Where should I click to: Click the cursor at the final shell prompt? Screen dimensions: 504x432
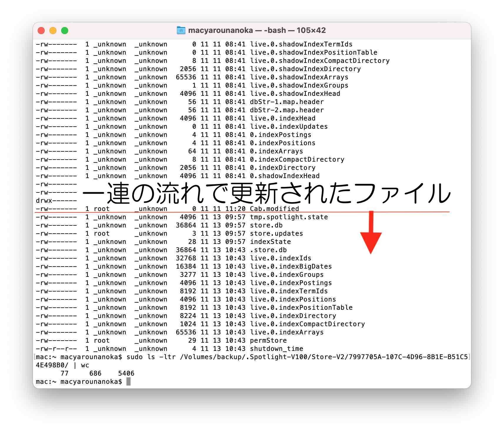(x=128, y=381)
